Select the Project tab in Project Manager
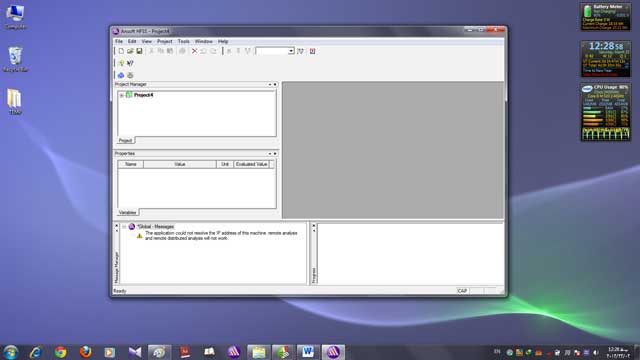Screen dimensions: 640x360 (125, 140)
